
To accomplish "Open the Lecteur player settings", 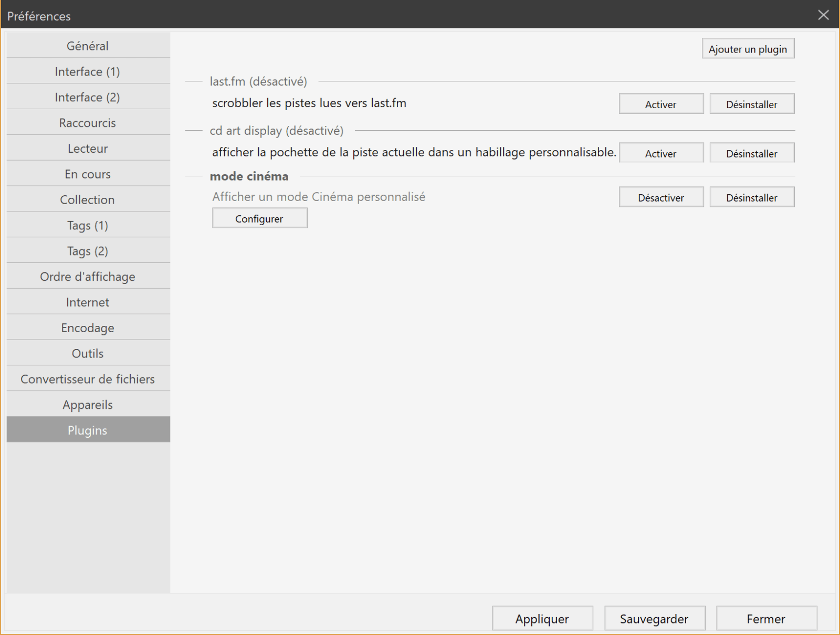I will (x=87, y=148).
